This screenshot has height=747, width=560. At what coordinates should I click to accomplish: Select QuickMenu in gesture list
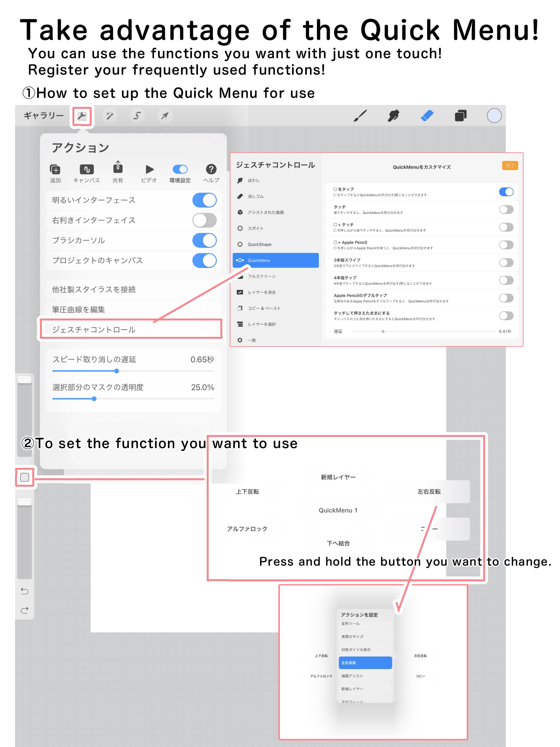coord(276,260)
